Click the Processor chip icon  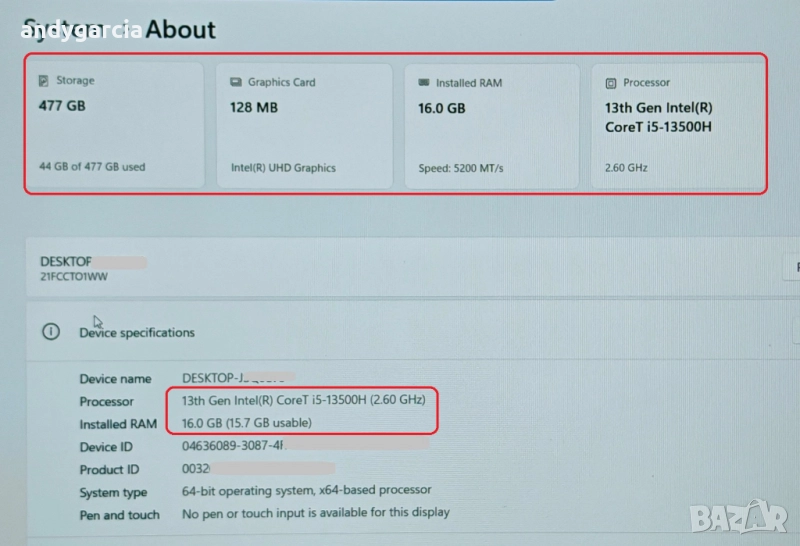pyautogui.click(x=611, y=83)
